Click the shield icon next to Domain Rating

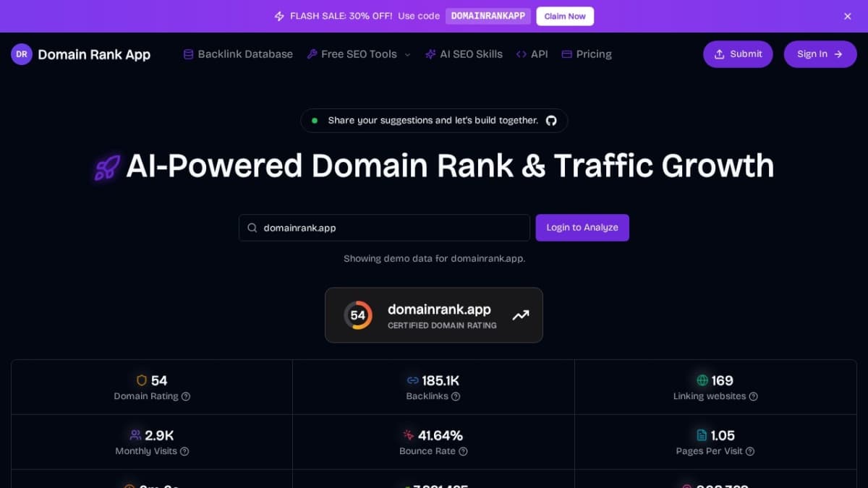click(142, 380)
